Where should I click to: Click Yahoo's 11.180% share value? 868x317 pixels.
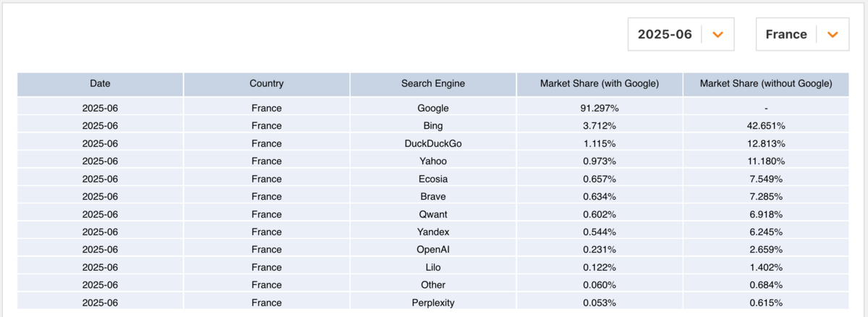pyautogui.click(x=766, y=161)
